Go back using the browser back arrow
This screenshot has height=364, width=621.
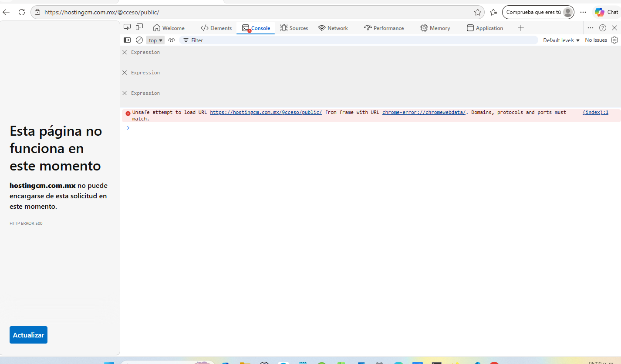coord(6,12)
